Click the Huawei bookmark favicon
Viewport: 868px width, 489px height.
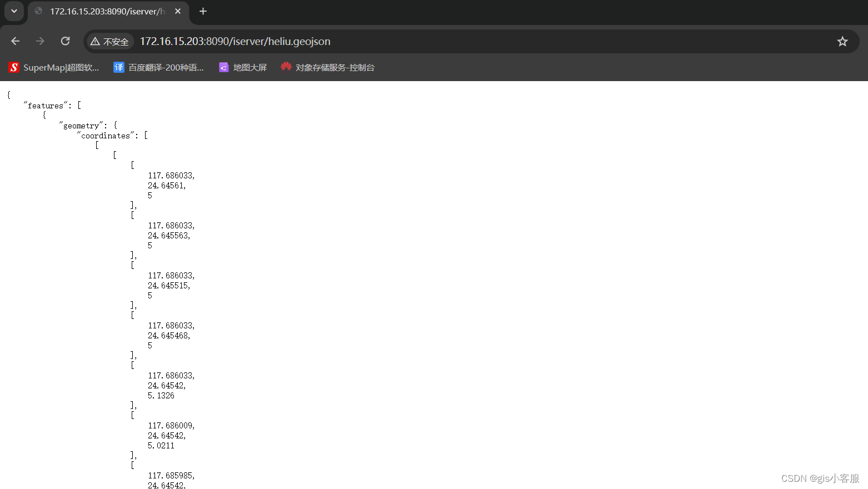[286, 67]
